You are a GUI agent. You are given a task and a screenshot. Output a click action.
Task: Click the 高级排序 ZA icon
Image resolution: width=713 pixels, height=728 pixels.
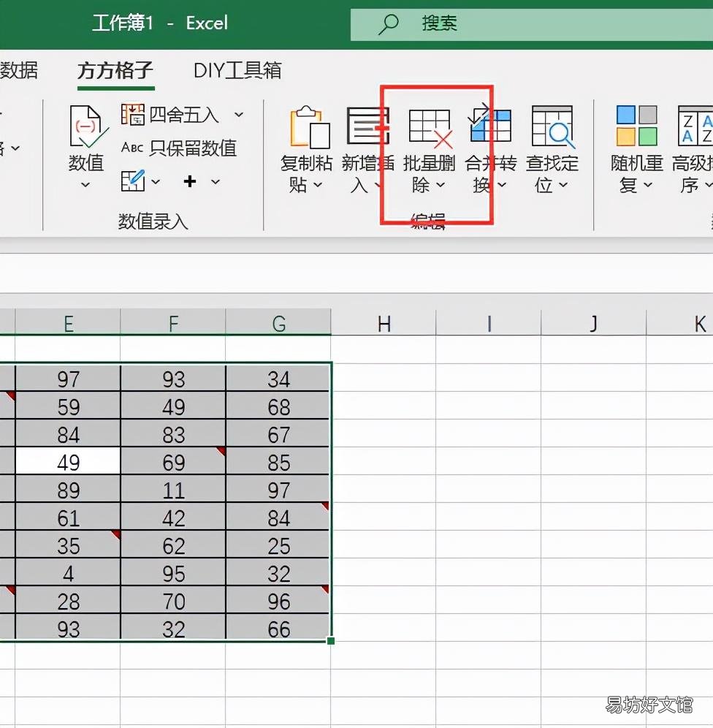tap(695, 126)
